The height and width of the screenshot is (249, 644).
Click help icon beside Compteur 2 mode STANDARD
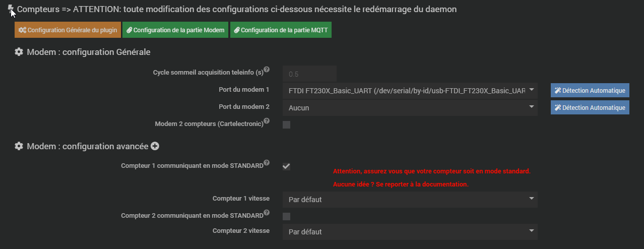coord(267,213)
